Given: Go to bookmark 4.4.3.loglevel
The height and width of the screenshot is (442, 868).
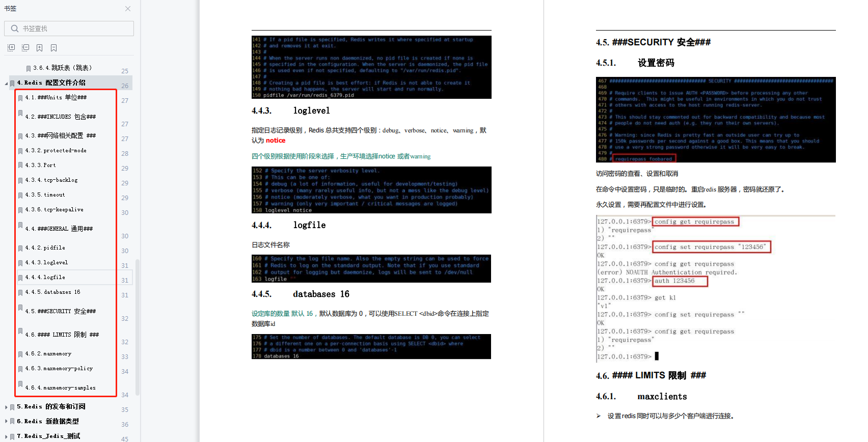Looking at the screenshot, I should 46,262.
